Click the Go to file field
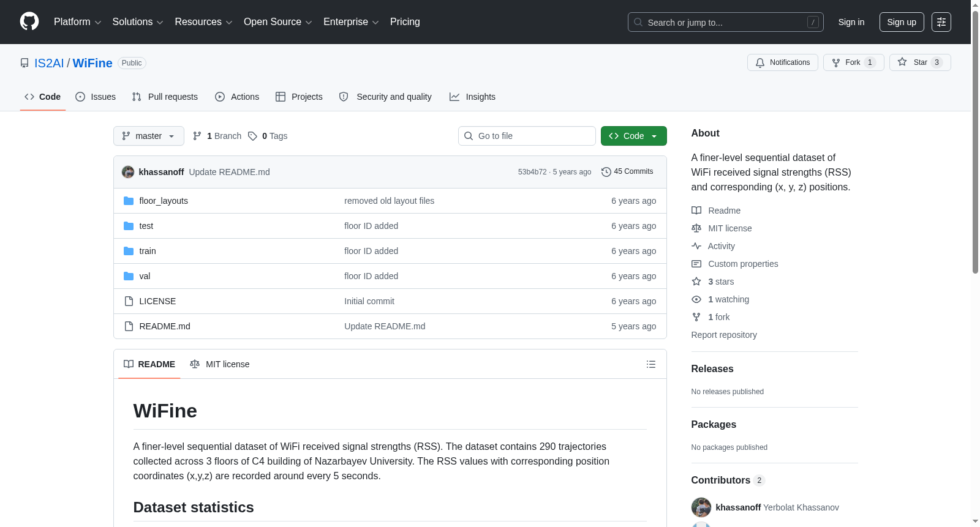Image resolution: width=980 pixels, height=527 pixels. (x=527, y=136)
